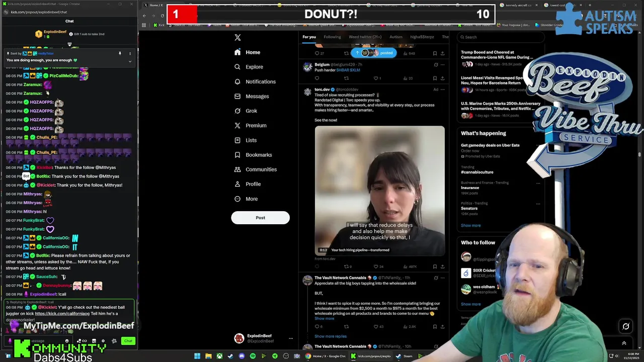Screen dimensions: 644x362
Task: Open #cannabisculture trending topic
Action: click(477, 172)
